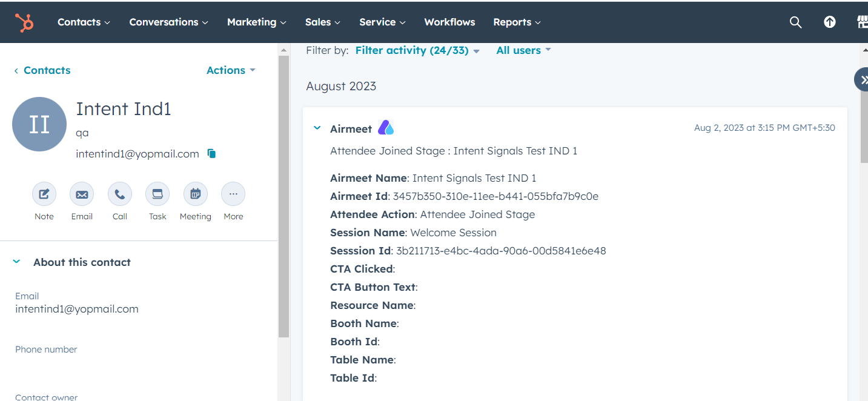Screen dimensions: 868x401
Task: Collapse the About this contact section
Action: coord(17,262)
